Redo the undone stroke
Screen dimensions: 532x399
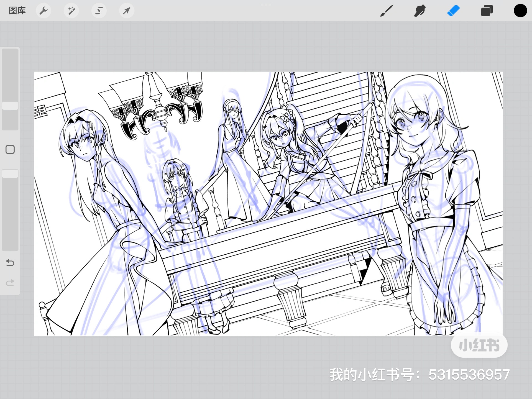pos(10,283)
